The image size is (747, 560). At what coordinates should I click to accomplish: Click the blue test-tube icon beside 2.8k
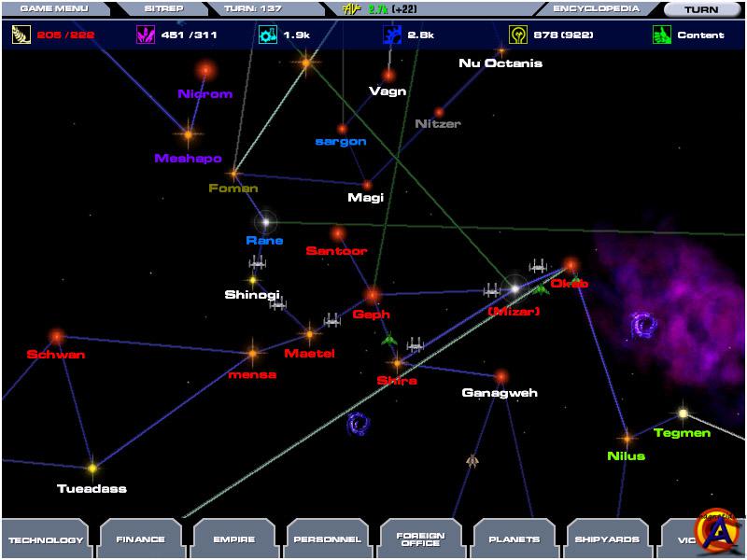point(391,35)
